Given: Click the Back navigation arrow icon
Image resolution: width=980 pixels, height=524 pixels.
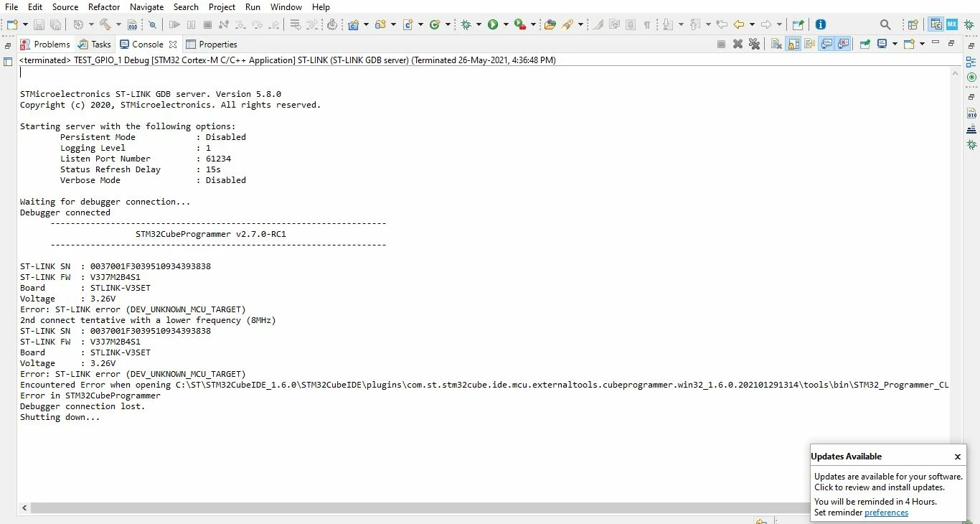Looking at the screenshot, I should tap(739, 24).
